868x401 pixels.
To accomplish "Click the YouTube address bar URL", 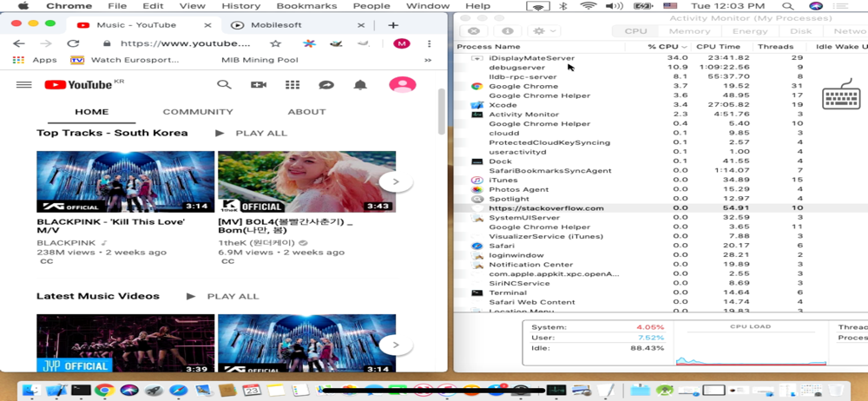I will [186, 43].
